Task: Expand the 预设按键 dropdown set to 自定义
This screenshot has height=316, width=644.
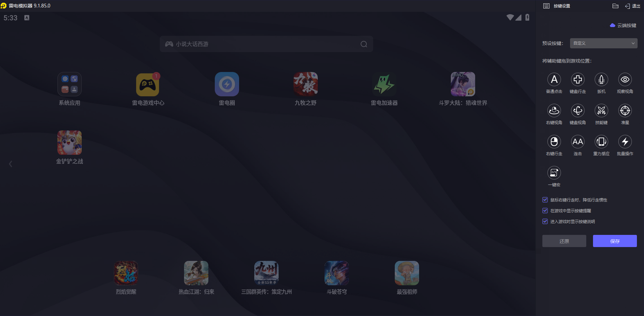Action: coord(604,43)
